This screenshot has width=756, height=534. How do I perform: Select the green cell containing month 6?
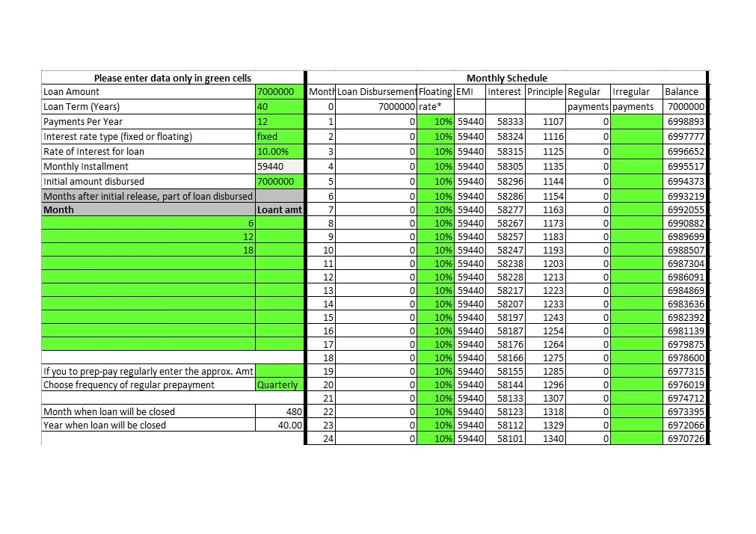pos(148,224)
